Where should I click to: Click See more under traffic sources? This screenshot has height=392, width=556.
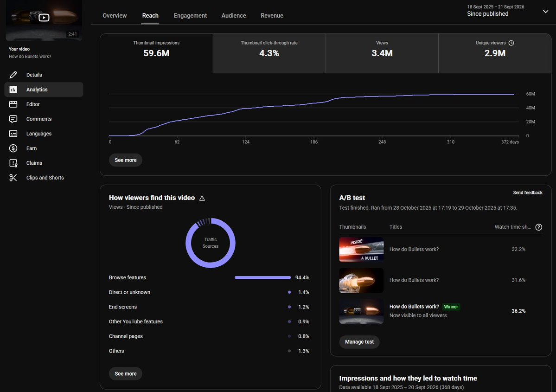pos(126,373)
